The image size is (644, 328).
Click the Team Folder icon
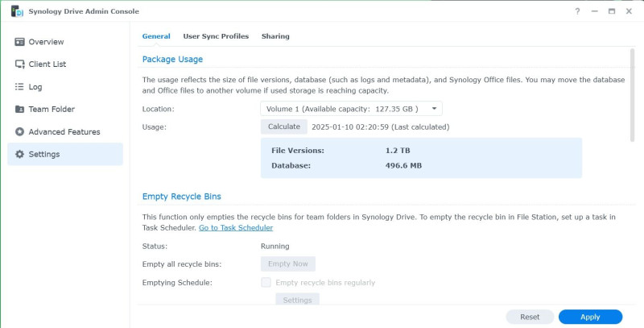coord(19,110)
